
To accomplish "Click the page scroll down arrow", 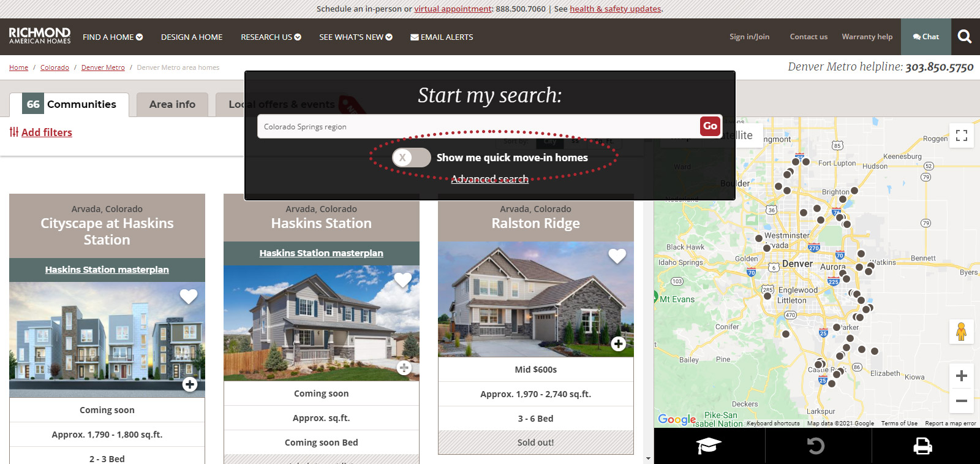I will 648,458.
